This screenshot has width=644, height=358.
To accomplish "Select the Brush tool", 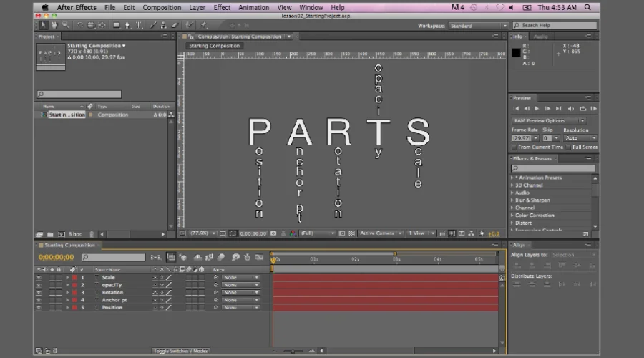I will 153,26.
